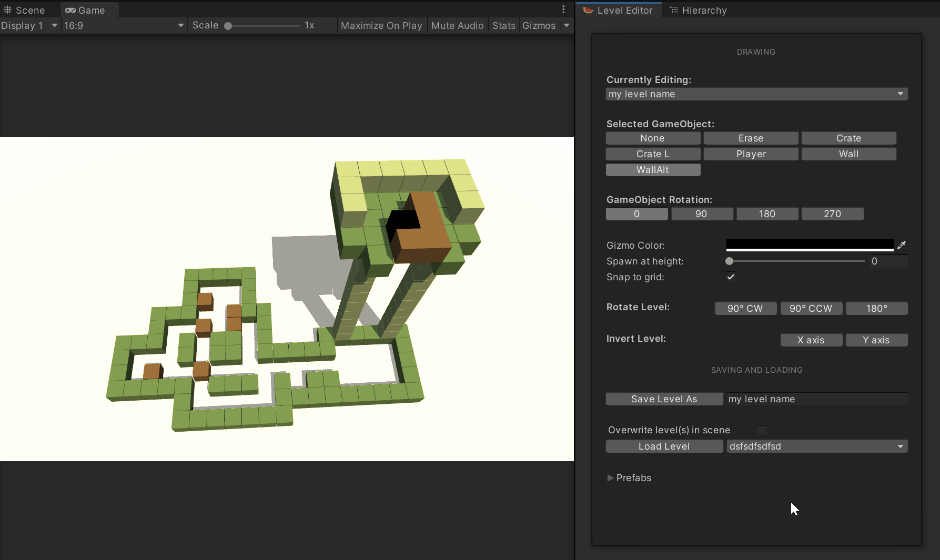940x560 pixels.
Task: Invert the level on the Y axis
Action: 876,340
